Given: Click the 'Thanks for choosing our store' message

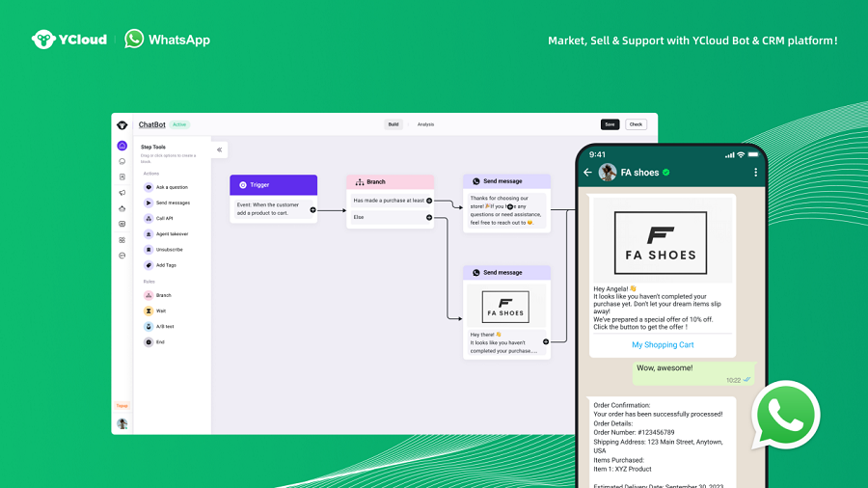Looking at the screenshot, I should 505,210.
